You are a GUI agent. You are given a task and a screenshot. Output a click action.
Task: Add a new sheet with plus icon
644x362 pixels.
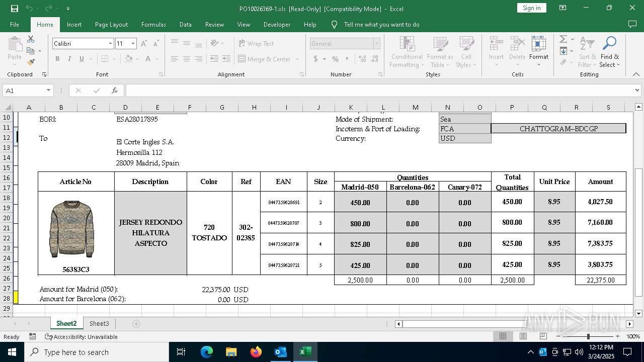[x=136, y=324]
